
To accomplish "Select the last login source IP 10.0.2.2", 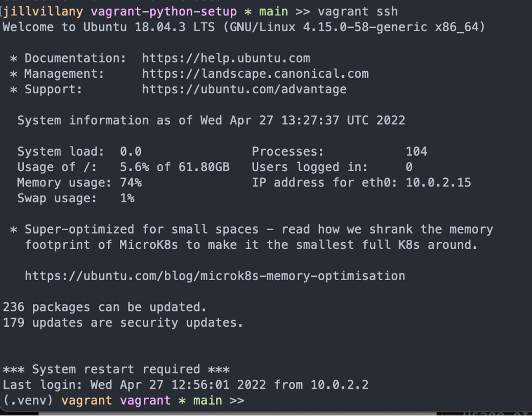I will pos(339,385).
